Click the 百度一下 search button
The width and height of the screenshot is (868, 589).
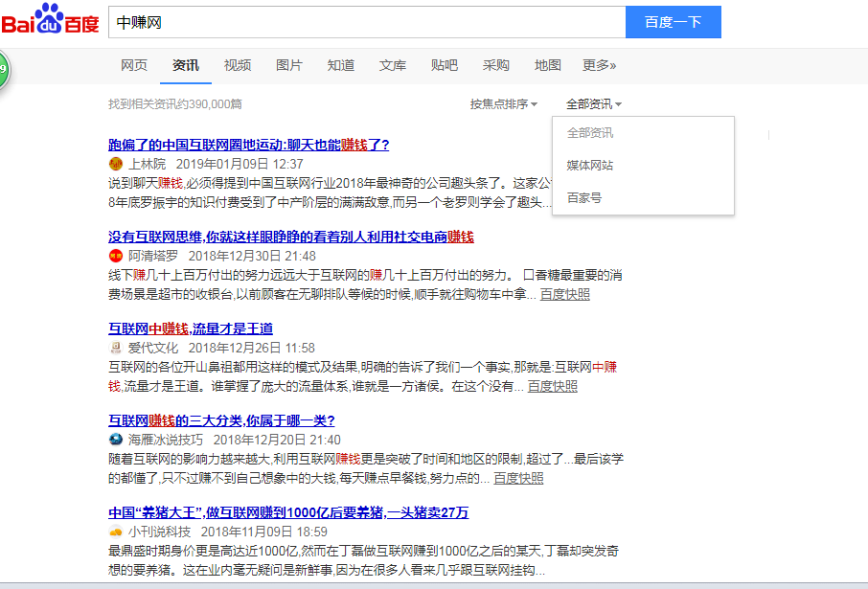click(x=673, y=21)
